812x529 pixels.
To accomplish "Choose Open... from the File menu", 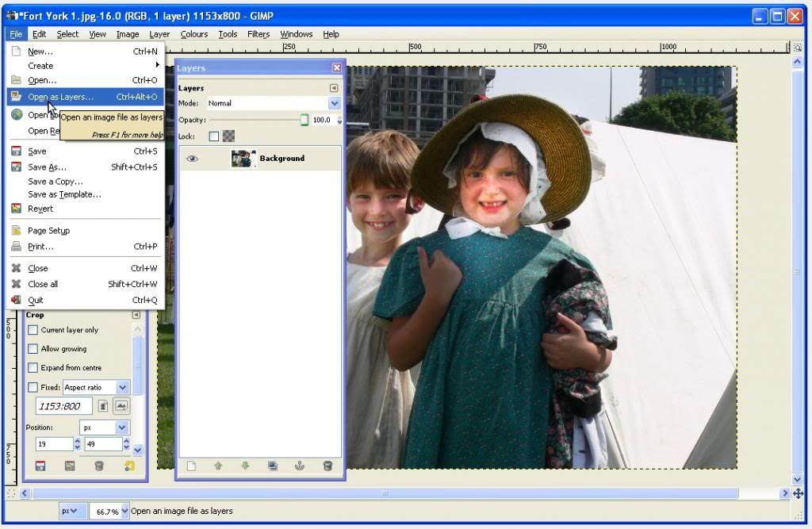I will [86, 80].
